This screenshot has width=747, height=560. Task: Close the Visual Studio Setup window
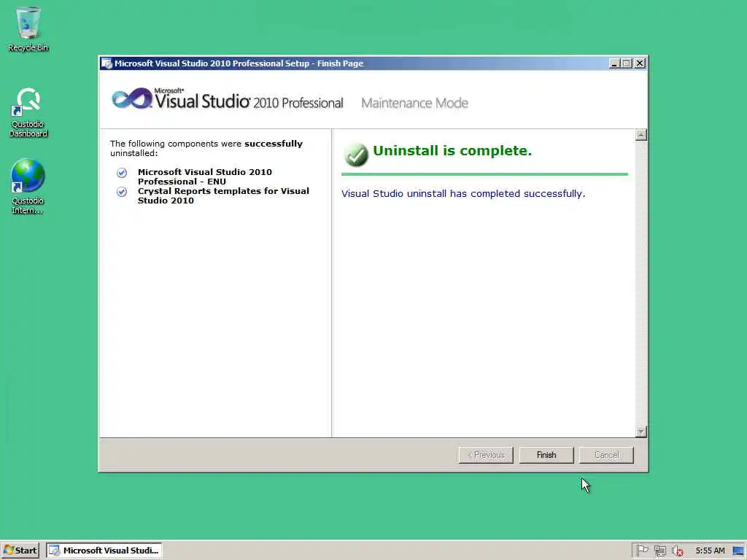[x=640, y=63]
